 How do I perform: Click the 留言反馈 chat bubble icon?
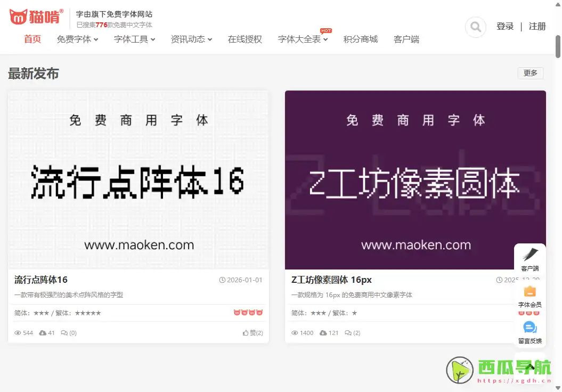pyautogui.click(x=530, y=326)
